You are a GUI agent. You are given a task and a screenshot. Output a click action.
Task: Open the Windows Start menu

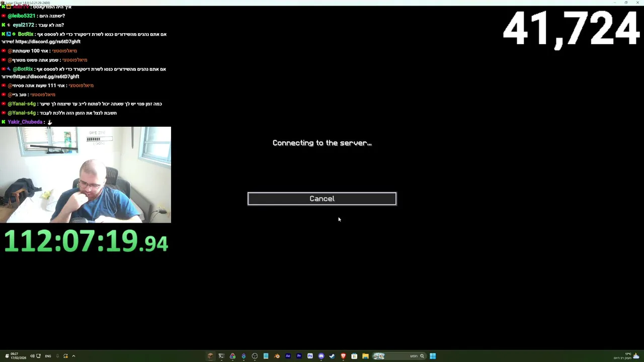[433, 356]
